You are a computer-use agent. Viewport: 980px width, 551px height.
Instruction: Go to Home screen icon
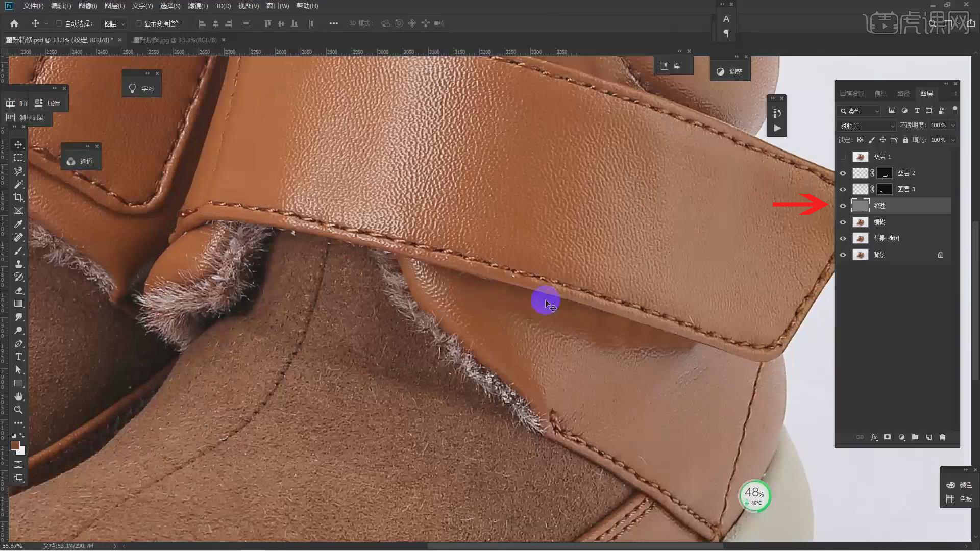pos(14,23)
